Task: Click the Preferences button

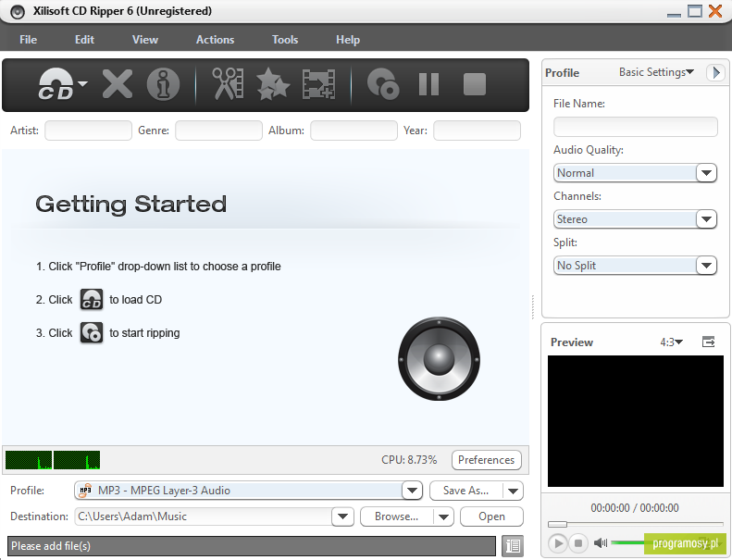Action: coord(487,460)
